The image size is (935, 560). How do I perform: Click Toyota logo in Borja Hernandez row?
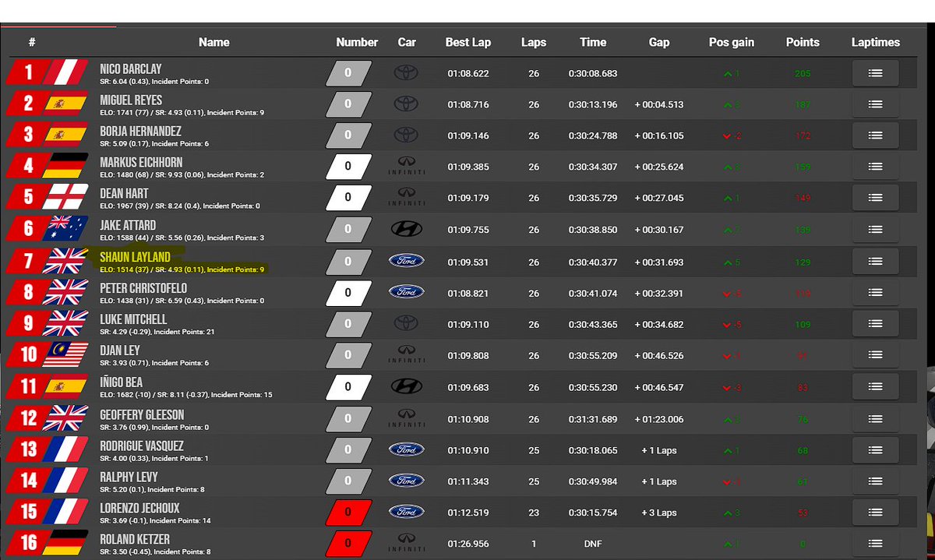[x=406, y=136]
